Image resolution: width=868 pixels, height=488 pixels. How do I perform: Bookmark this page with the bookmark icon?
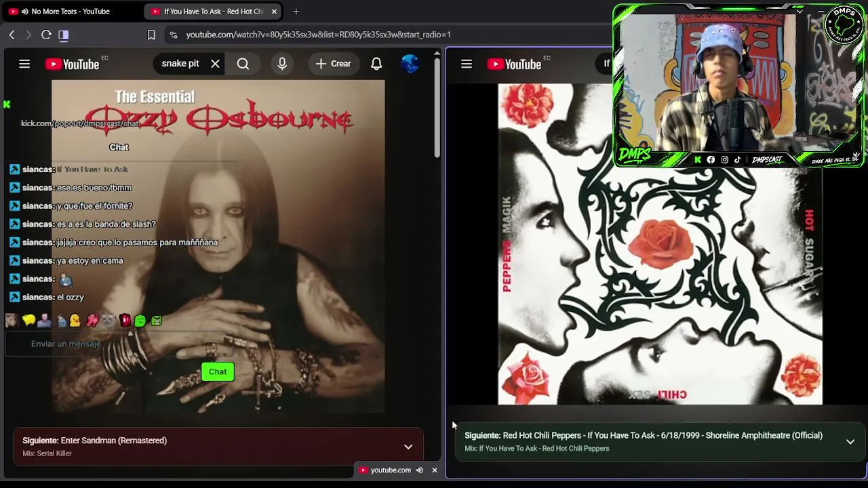151,35
